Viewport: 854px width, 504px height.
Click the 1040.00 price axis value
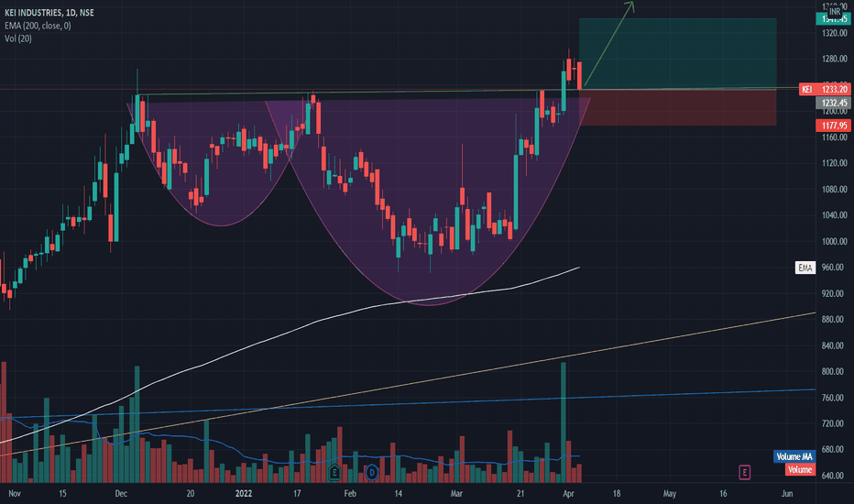(835, 215)
